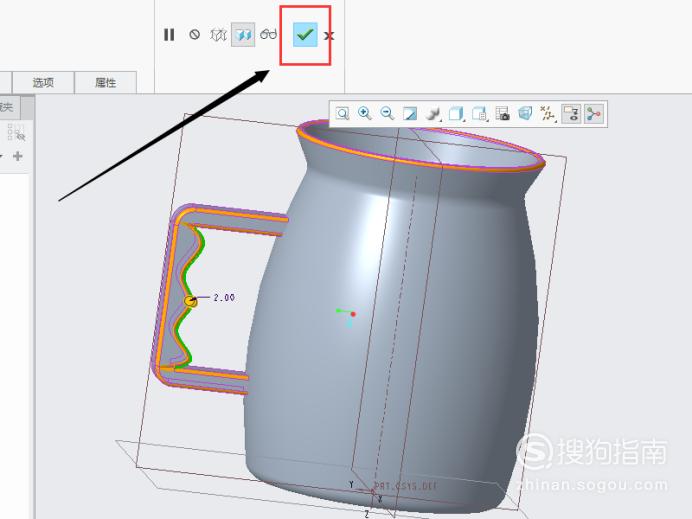Open the 属性 tab
The height and width of the screenshot is (519, 692).
pyautogui.click(x=105, y=83)
